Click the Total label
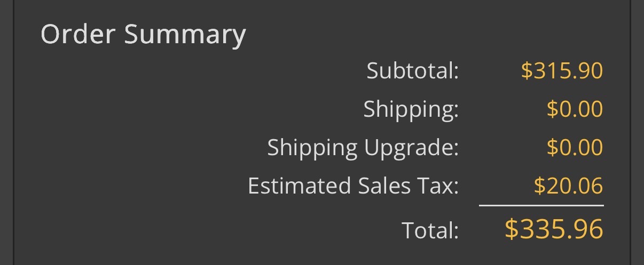644x265 pixels. 430,230
